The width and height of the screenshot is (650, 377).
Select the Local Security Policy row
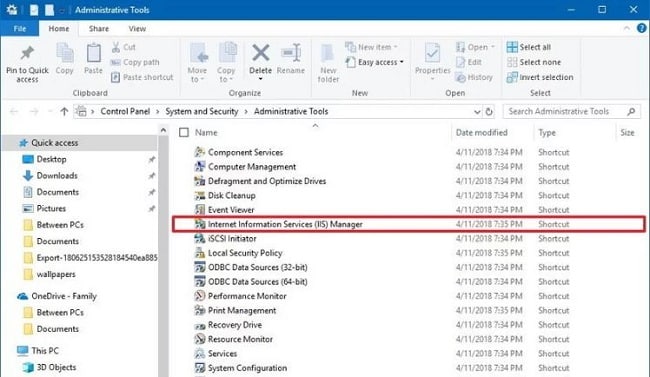[408, 253]
